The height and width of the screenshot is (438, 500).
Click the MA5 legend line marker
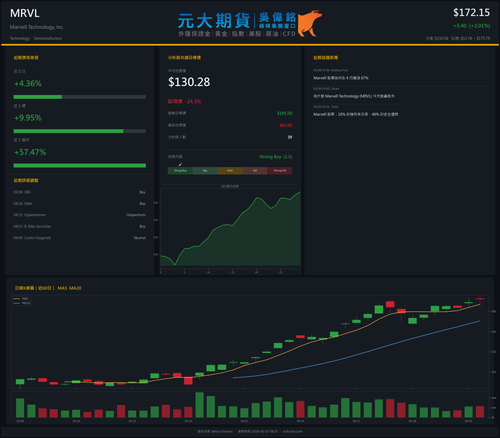[17, 299]
